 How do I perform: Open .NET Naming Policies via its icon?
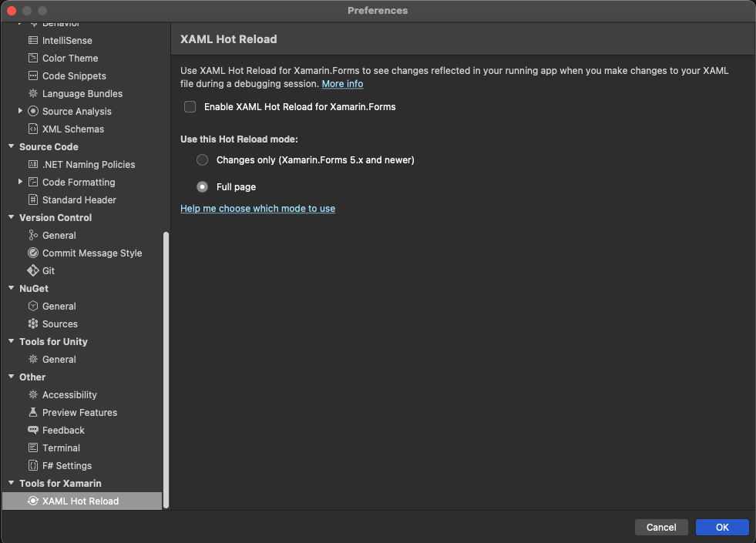[x=32, y=164]
